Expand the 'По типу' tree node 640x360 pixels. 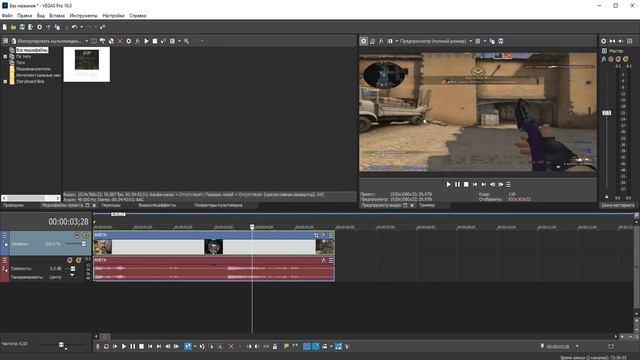click(5, 56)
